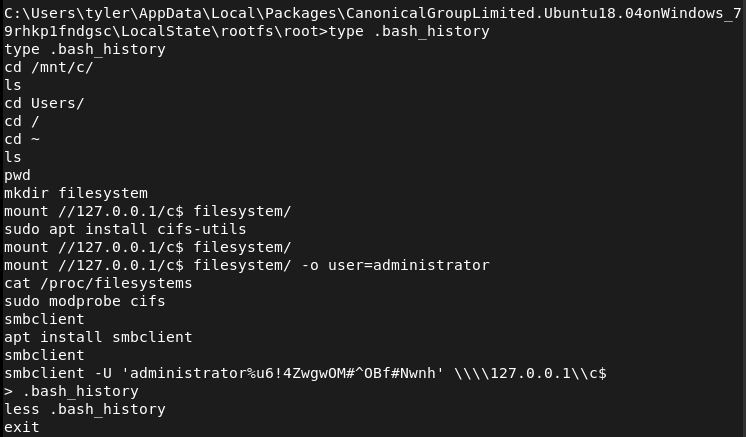Click the "cd ~" command line
This screenshot has width=746, height=437.
(x=22, y=139)
